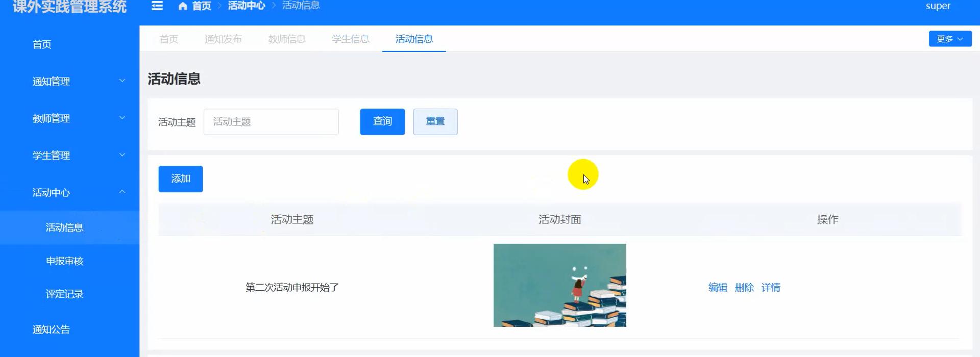Open 申报审核 in the sidebar

tap(64, 261)
